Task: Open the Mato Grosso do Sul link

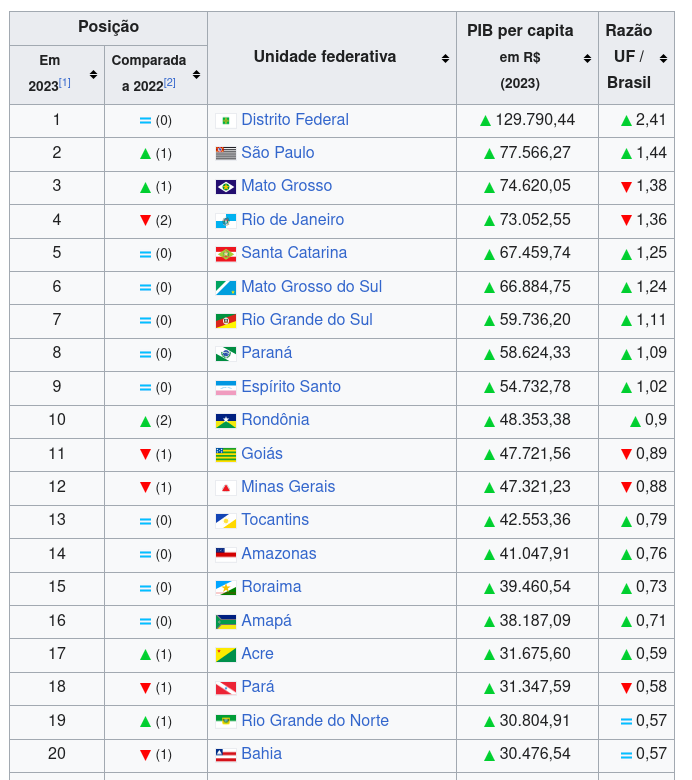Action: pyautogui.click(x=311, y=287)
